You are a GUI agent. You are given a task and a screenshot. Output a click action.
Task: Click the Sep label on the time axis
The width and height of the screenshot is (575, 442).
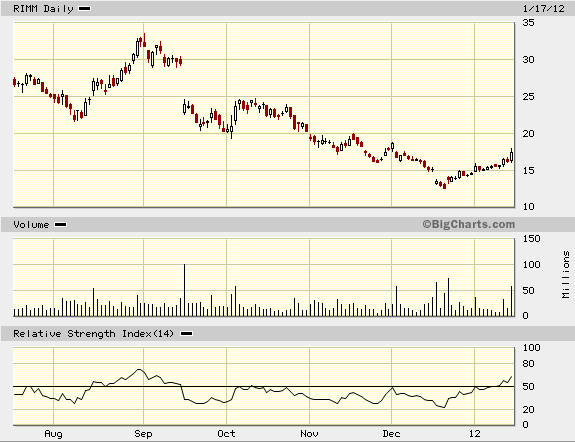tap(143, 434)
